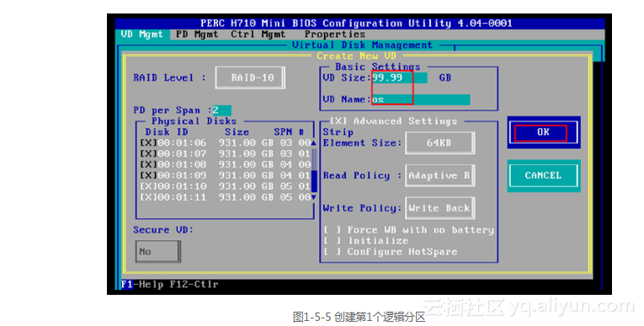Viewport: 644px width, 326px height.
Task: Confirm with the OK button
Action: pyautogui.click(x=544, y=132)
